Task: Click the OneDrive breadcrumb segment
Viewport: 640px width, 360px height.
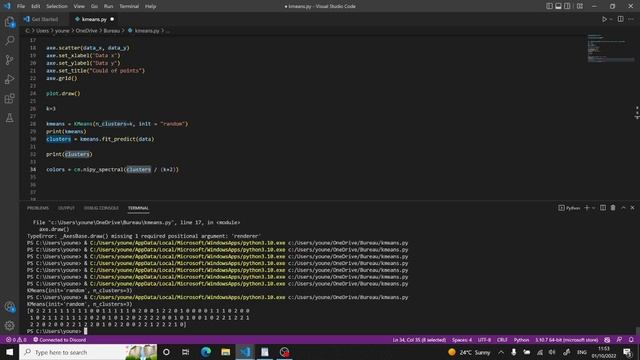Action: tap(86, 31)
